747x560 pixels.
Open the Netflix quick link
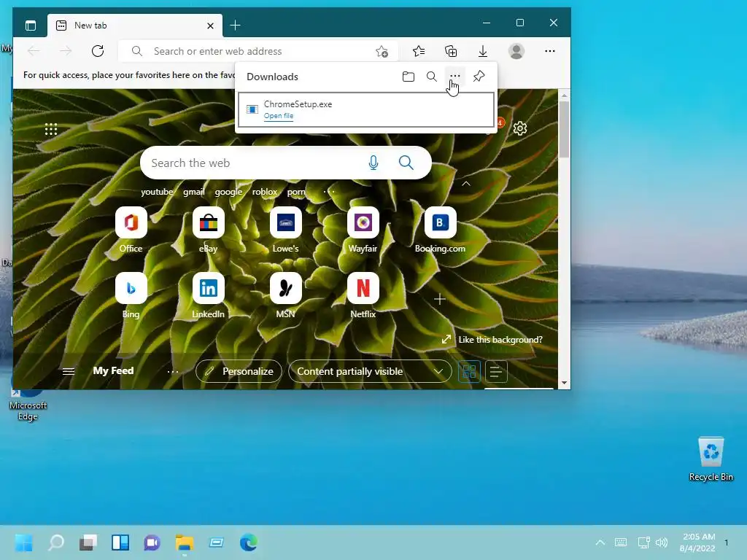coord(363,296)
